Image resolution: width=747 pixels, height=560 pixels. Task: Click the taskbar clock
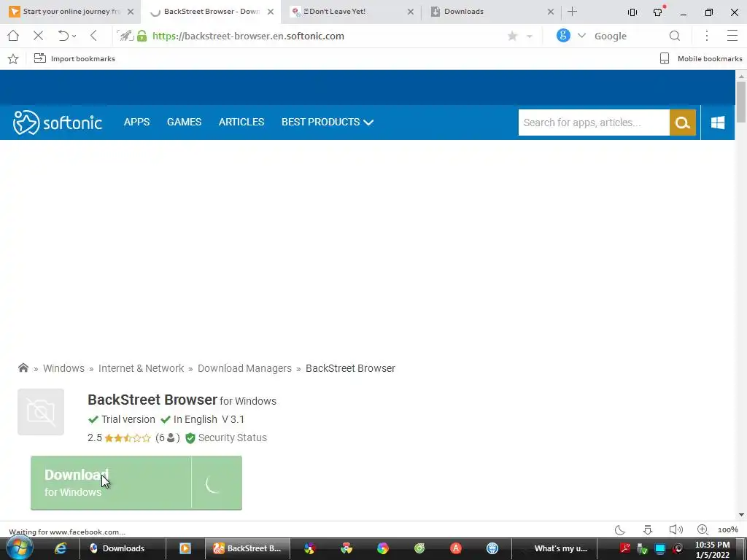click(712, 550)
